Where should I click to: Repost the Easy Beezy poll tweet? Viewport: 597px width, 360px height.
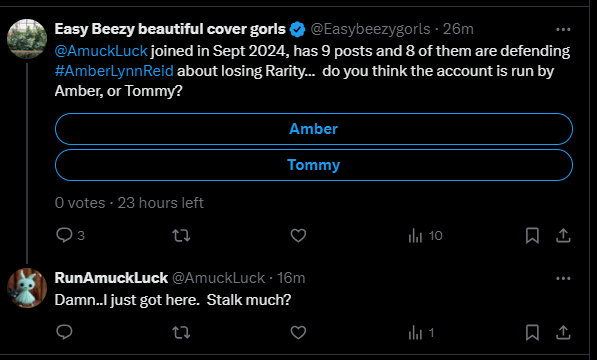(x=181, y=236)
